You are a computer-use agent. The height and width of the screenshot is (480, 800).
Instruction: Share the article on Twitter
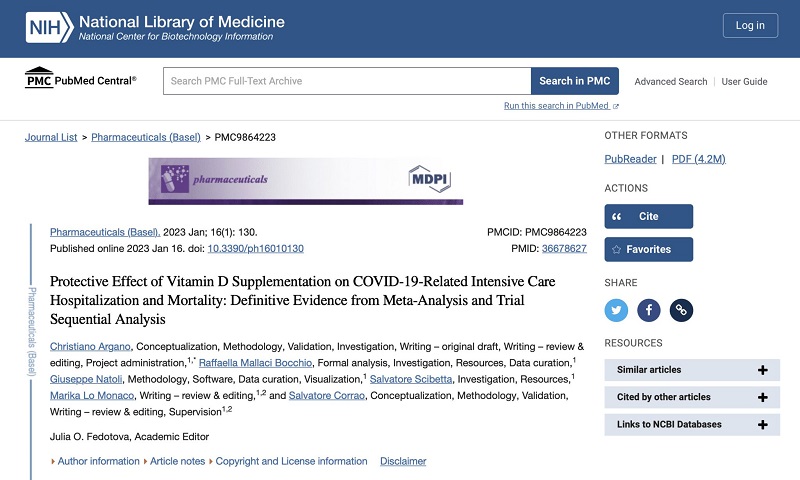617,310
